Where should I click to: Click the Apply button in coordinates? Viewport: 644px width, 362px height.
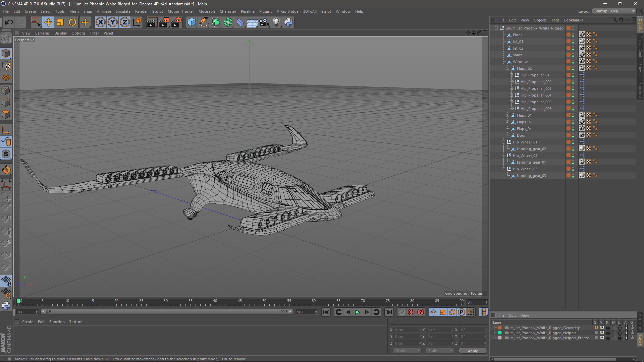click(x=473, y=351)
